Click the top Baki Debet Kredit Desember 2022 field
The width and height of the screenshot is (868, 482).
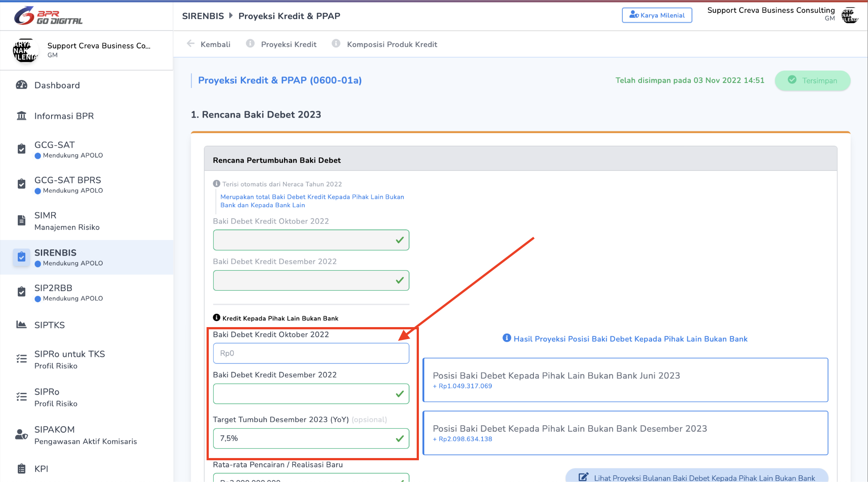click(311, 281)
